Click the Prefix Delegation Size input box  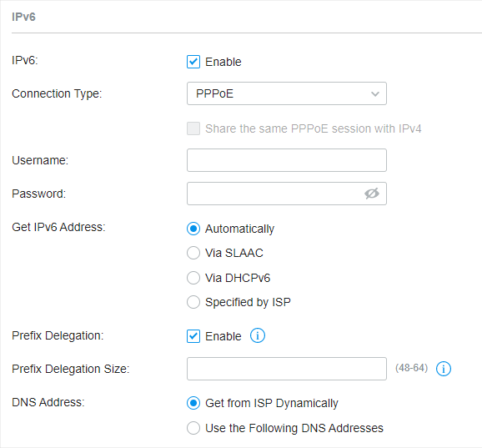(x=287, y=369)
